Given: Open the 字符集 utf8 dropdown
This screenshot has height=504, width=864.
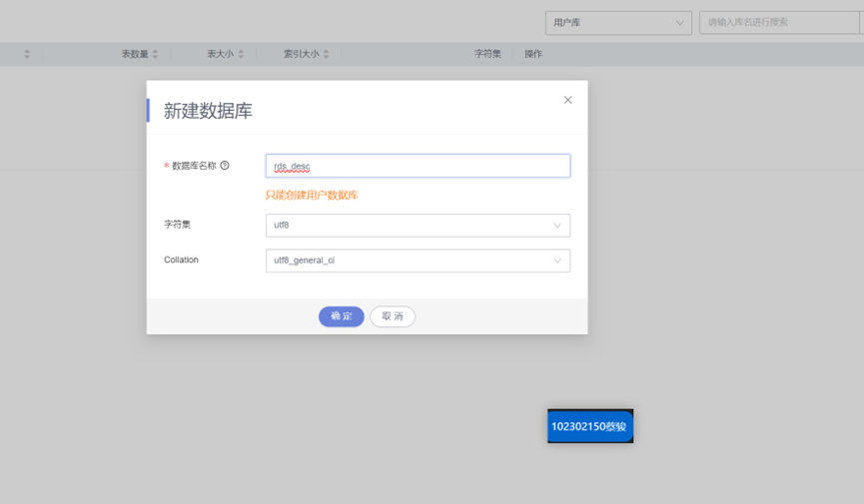Looking at the screenshot, I should click(x=418, y=226).
